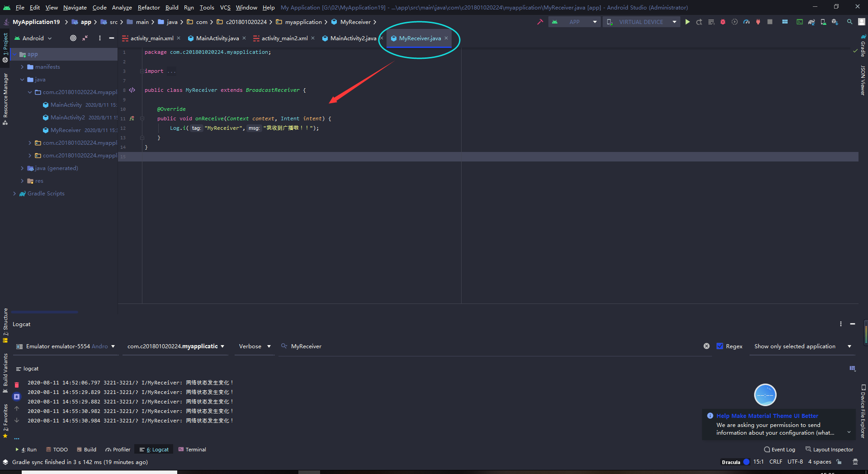Open the TODO tool window

[x=57, y=450]
